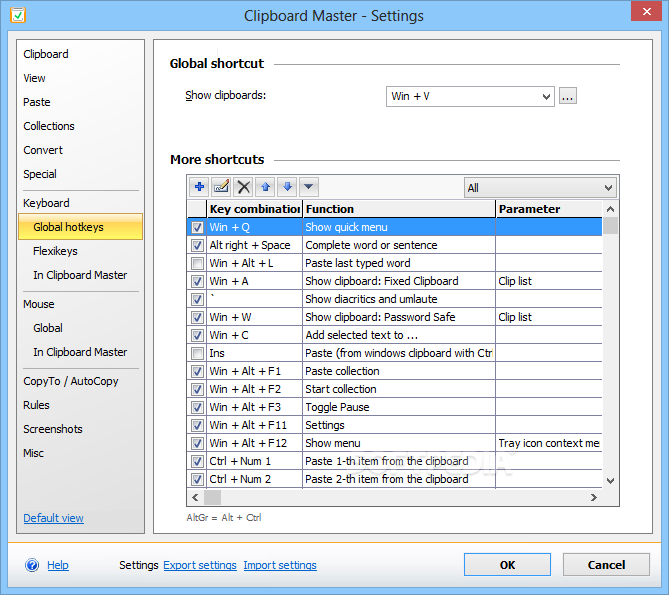669x595 pixels.
Task: Select the Flexikeys item
Action: tap(55, 251)
